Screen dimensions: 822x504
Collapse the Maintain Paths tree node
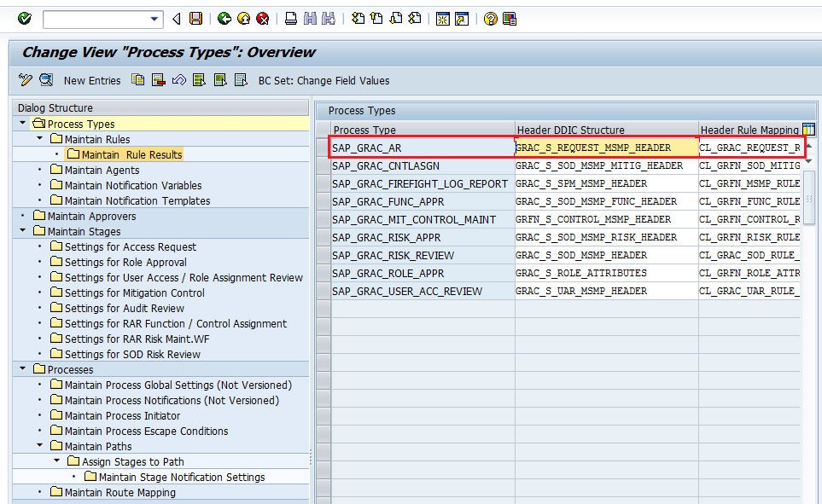40,446
